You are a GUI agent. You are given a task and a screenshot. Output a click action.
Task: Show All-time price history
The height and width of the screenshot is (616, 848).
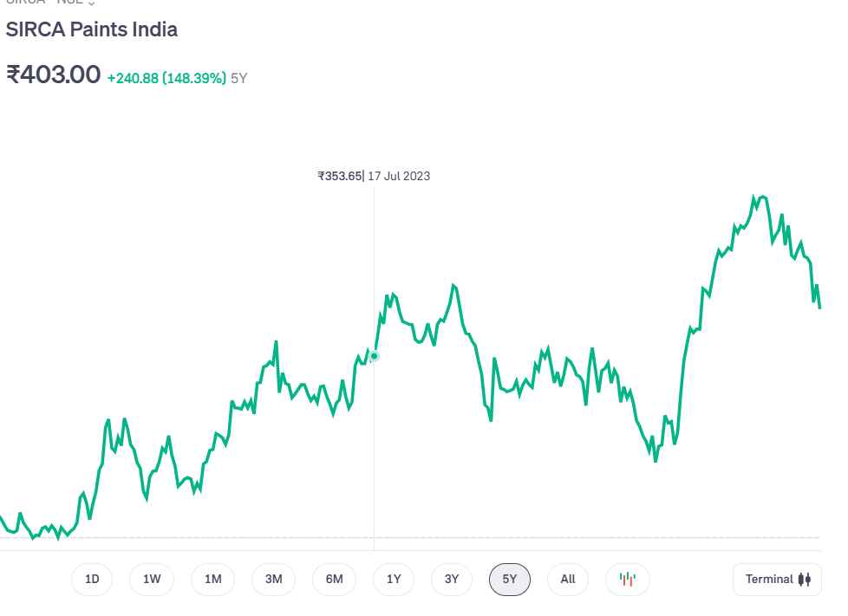pos(568,579)
